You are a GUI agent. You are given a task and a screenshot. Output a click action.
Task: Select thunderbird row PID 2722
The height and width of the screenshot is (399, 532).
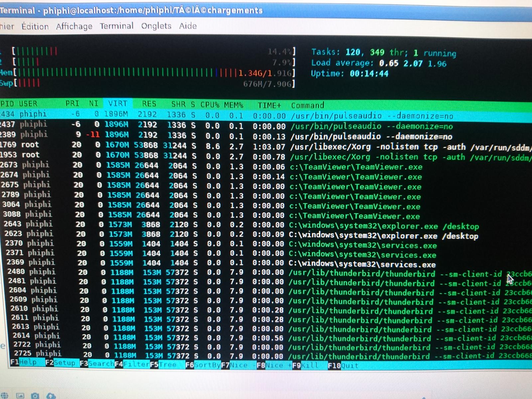pyautogui.click(x=266, y=346)
